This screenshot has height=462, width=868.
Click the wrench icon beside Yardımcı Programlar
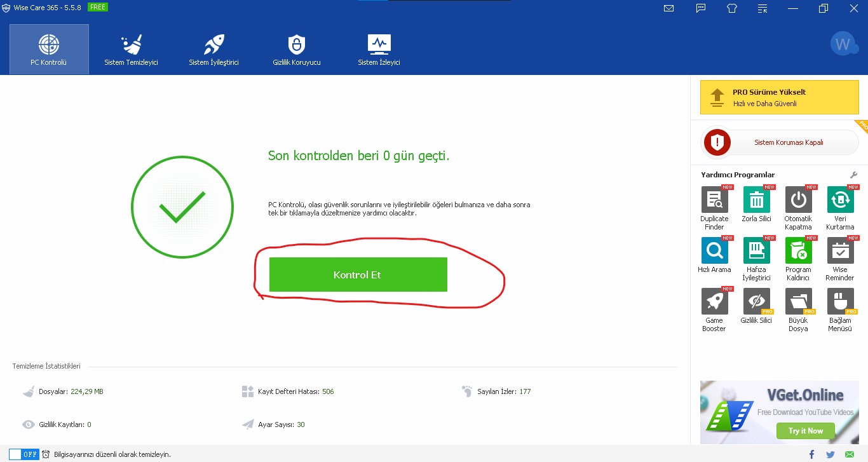[853, 175]
